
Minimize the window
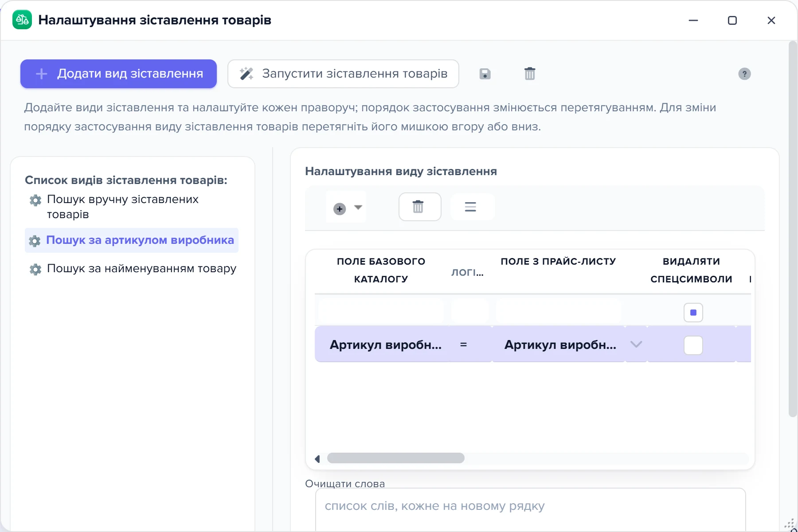pos(693,20)
